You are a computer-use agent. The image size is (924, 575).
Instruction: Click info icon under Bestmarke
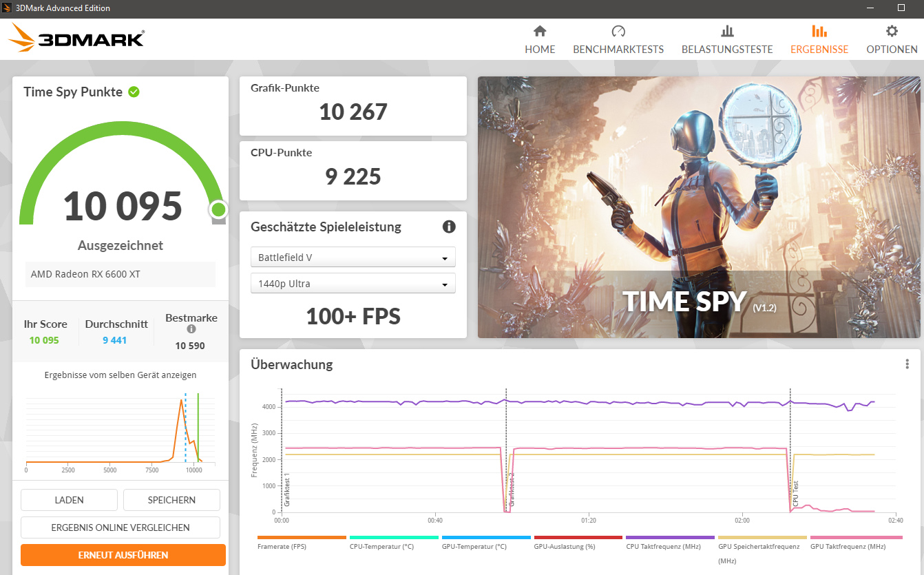click(x=191, y=329)
